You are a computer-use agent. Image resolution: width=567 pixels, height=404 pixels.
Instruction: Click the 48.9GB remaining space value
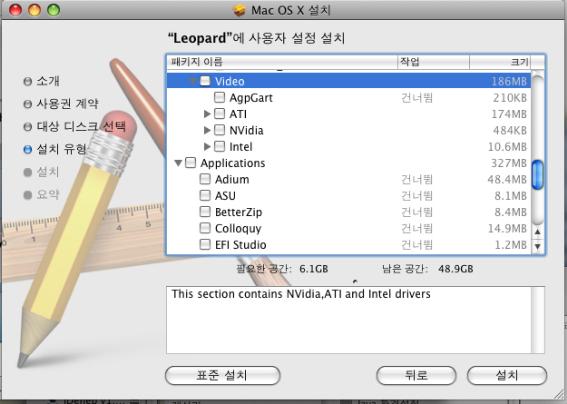click(x=456, y=269)
